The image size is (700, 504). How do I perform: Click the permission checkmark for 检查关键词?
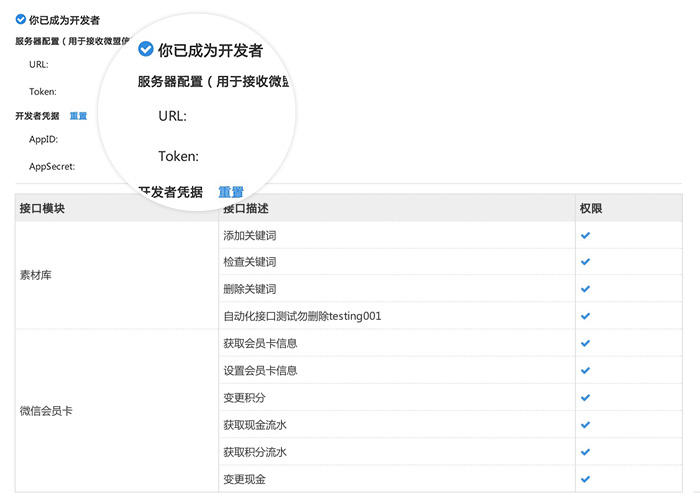coord(586,262)
